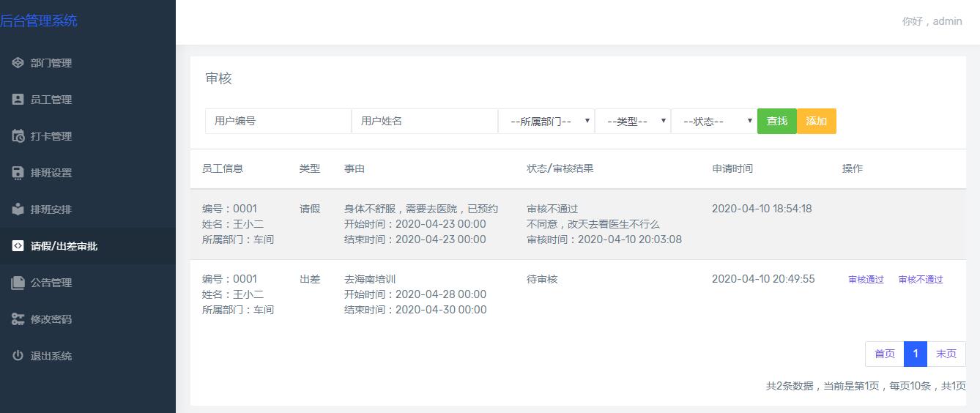Click the 员工信息 column header
The image size is (980, 413).
point(223,168)
